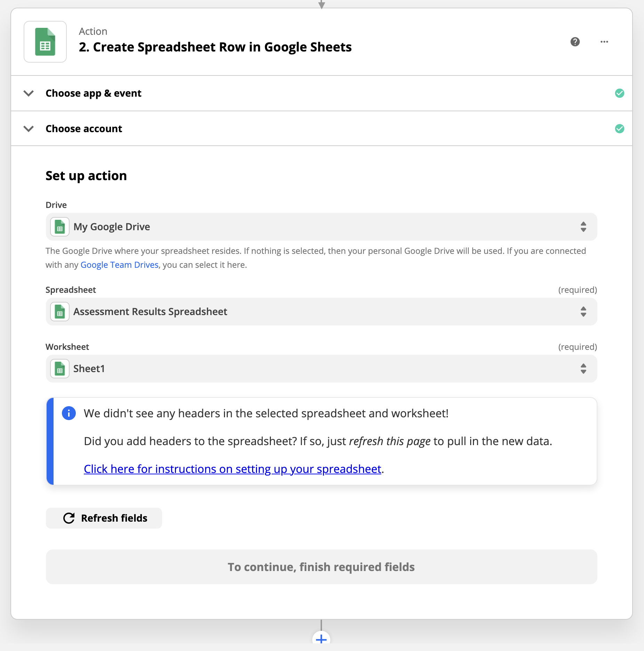Click the Spreadsheet field label
This screenshot has width=644, height=651.
pyautogui.click(x=71, y=290)
